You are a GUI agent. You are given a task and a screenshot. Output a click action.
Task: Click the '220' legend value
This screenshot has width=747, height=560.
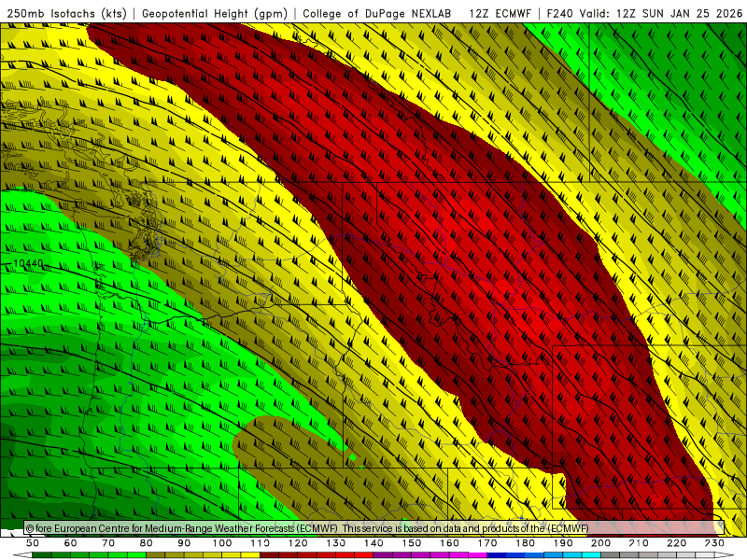click(x=676, y=543)
